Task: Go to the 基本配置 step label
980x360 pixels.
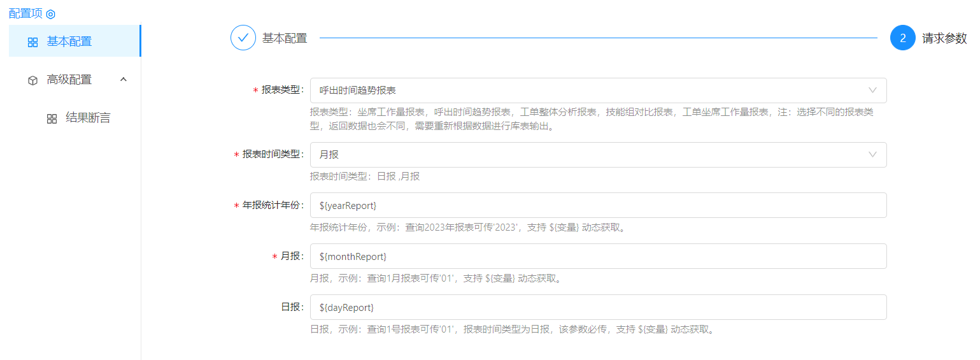Action: [285, 38]
